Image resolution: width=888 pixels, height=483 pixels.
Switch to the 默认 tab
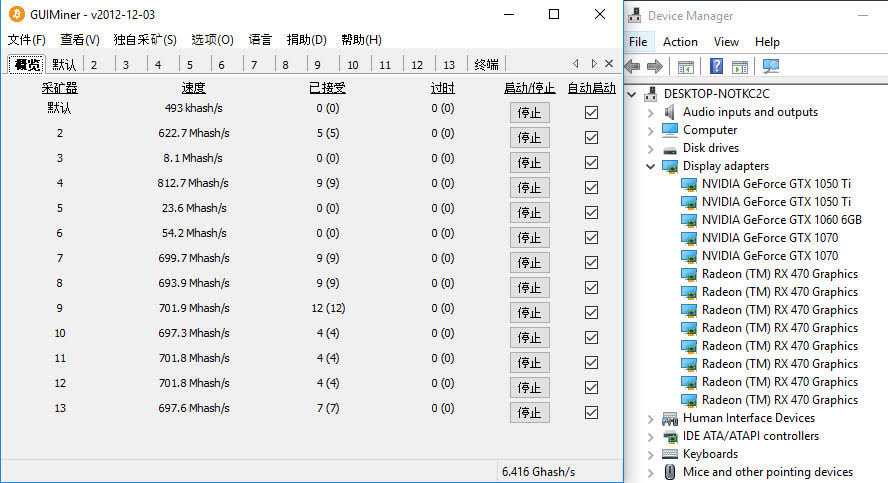point(64,65)
